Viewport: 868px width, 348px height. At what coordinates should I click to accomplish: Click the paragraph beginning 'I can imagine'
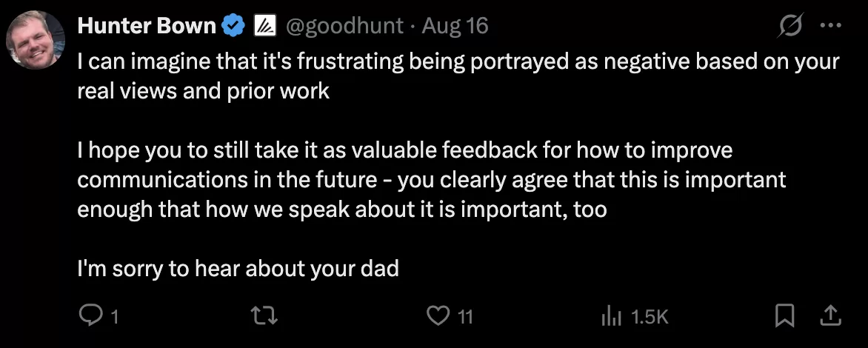pyautogui.click(x=458, y=76)
